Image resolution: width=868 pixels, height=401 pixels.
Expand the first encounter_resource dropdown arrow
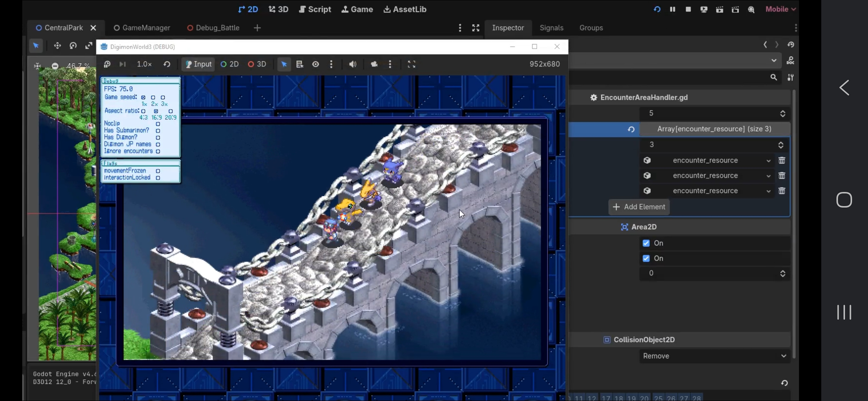tap(769, 161)
